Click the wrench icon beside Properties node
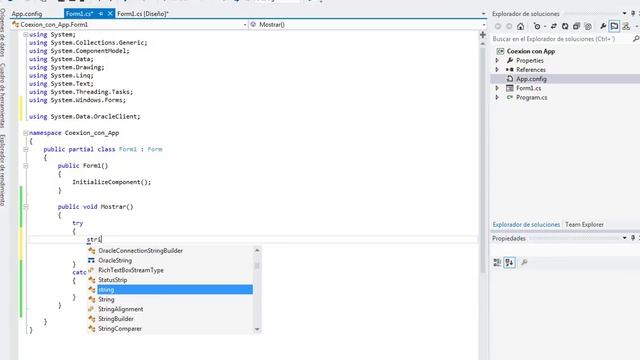The width and height of the screenshot is (640, 360). click(510, 60)
